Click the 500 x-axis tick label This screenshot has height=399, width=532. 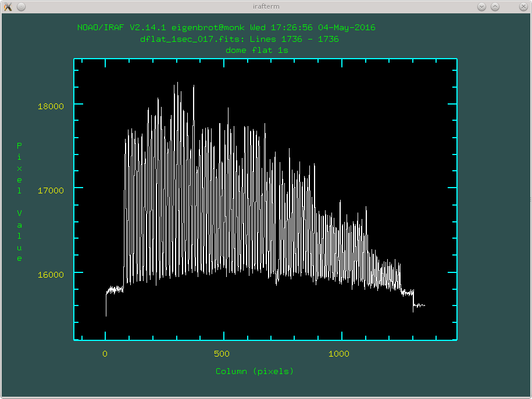pos(222,353)
